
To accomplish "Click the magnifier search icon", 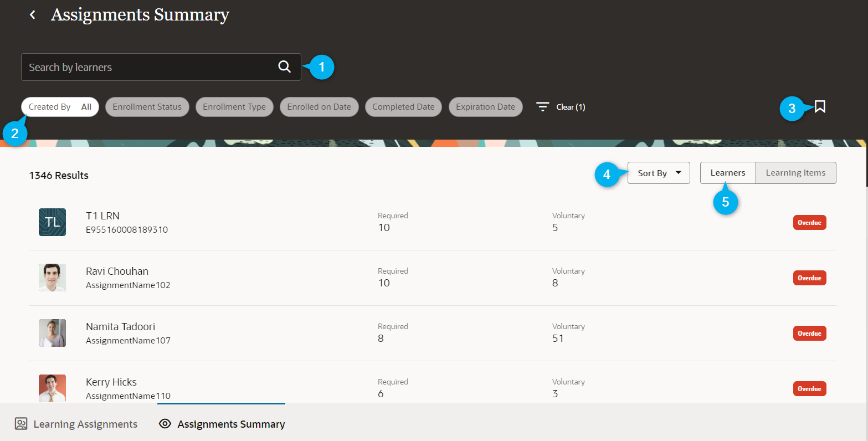I will (284, 67).
